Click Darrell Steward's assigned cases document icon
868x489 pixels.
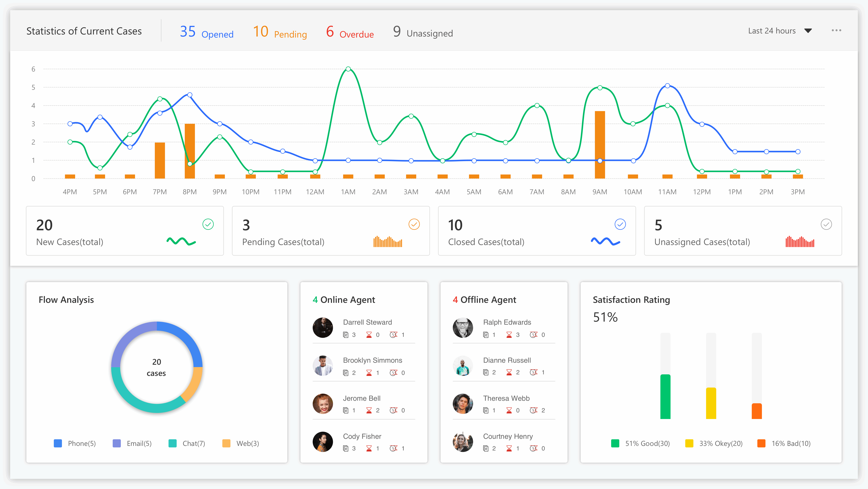pyautogui.click(x=345, y=335)
